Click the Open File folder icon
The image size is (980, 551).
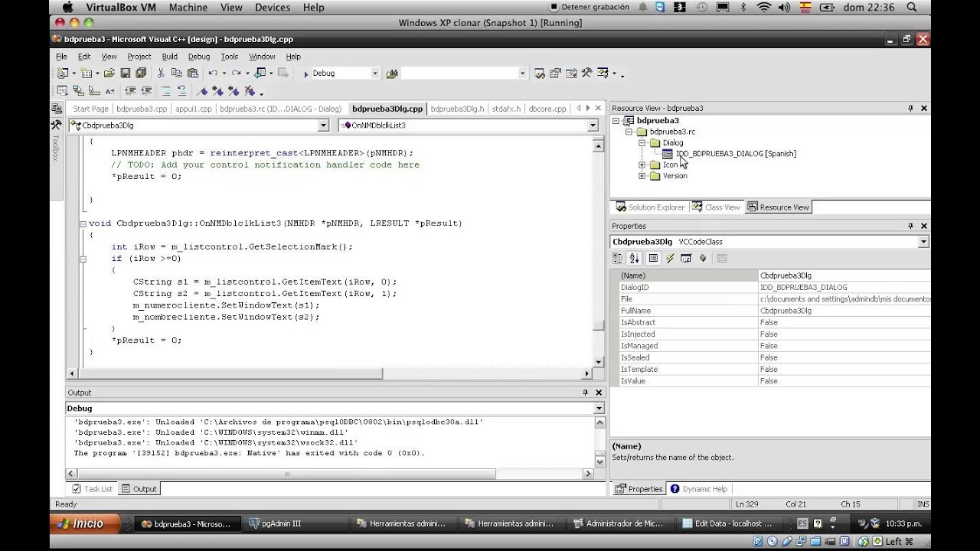tap(109, 73)
